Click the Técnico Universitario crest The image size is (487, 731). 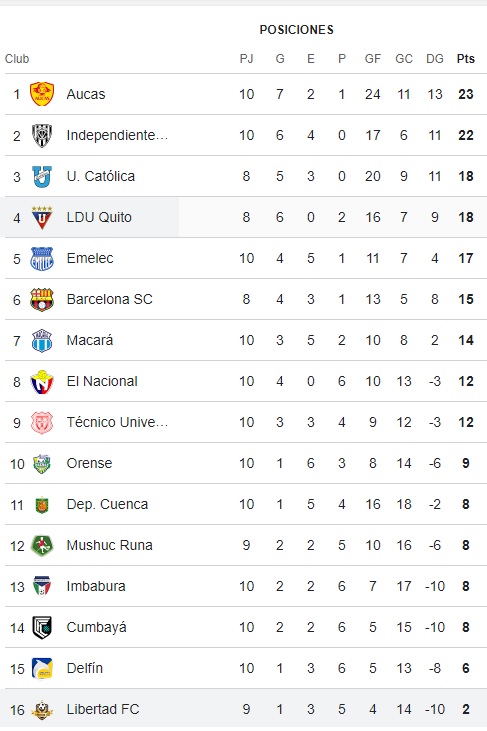42,422
